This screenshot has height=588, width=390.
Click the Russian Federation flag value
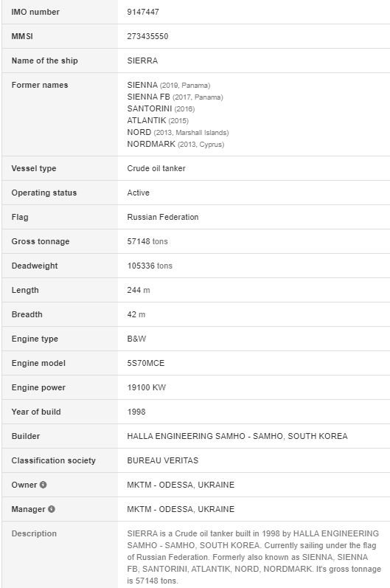pos(163,217)
